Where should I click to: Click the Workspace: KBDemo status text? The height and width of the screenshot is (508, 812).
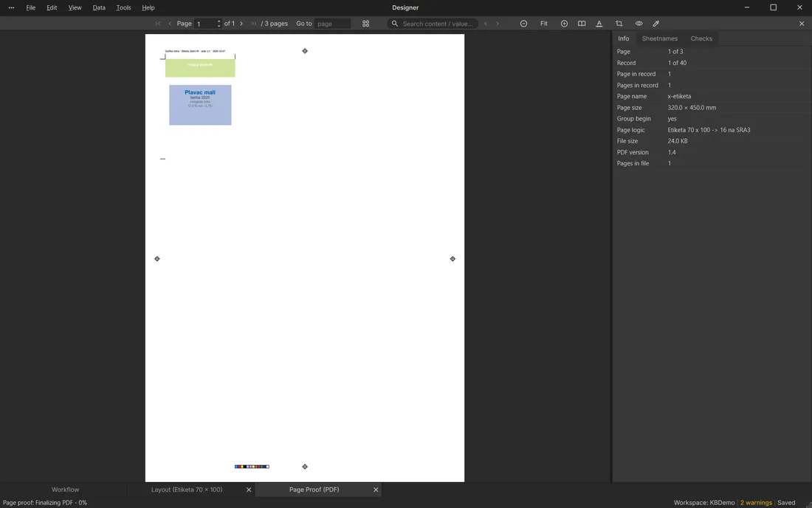703,503
